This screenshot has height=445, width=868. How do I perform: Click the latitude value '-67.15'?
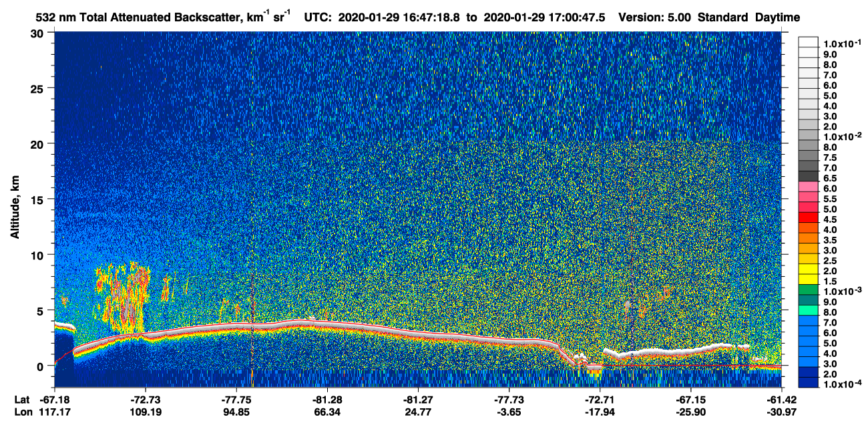(691, 399)
